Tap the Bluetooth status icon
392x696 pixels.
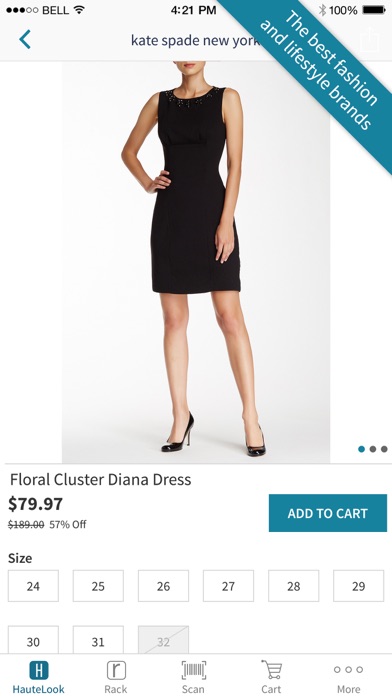coord(322,10)
